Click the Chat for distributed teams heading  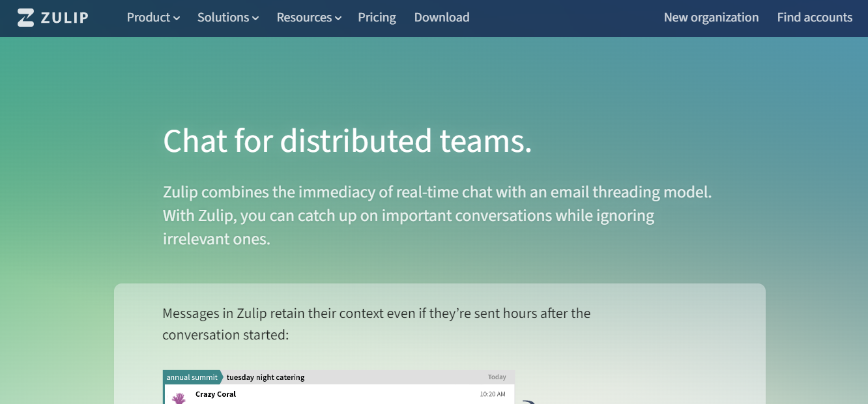point(347,141)
